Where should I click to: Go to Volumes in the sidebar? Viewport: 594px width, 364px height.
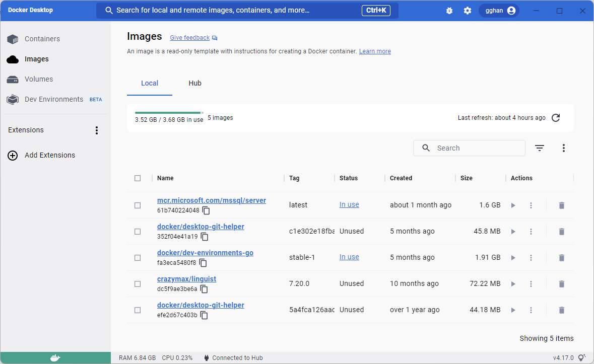[38, 79]
